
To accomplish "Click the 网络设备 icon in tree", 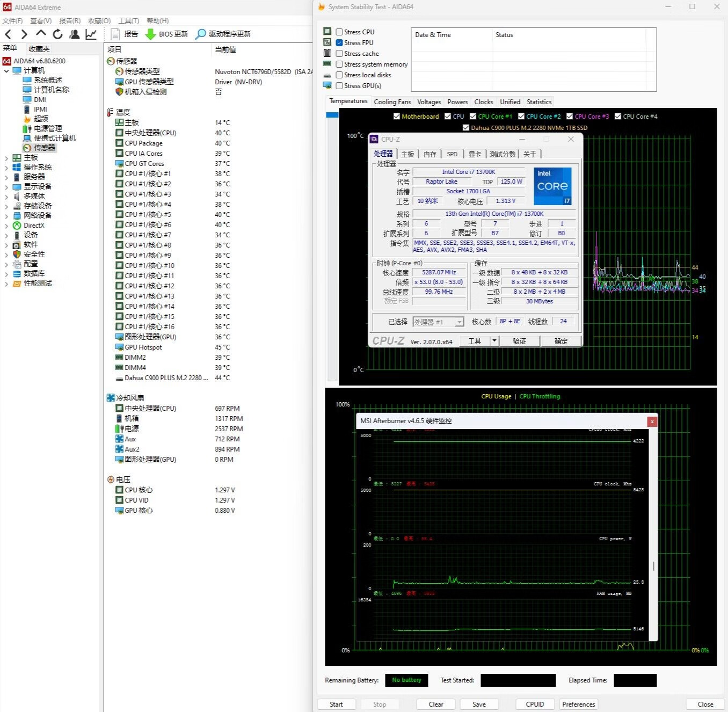I will point(17,215).
